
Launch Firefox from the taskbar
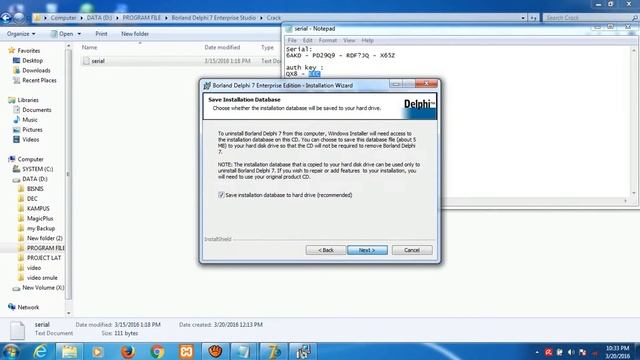[x=128, y=351]
